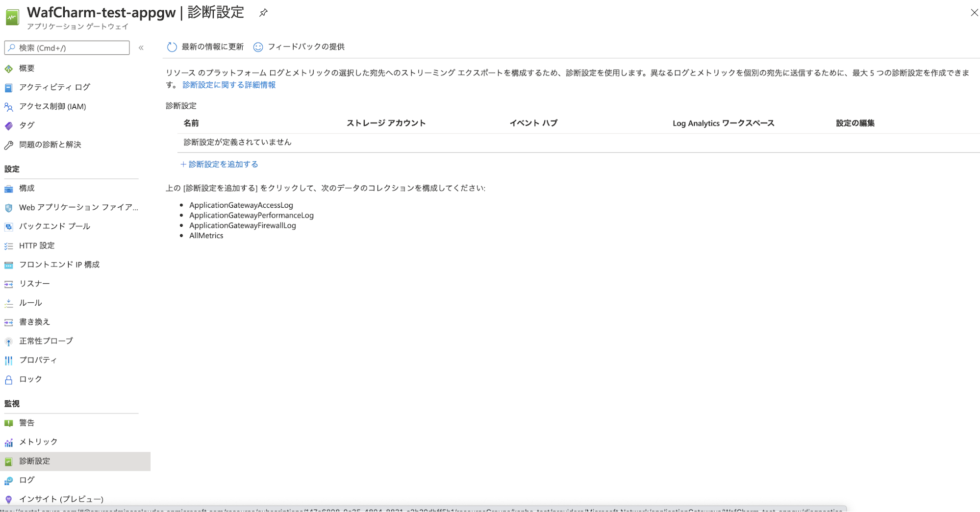Click the HTTP 設定 icon
Screen dimensions: 980x512
point(9,246)
